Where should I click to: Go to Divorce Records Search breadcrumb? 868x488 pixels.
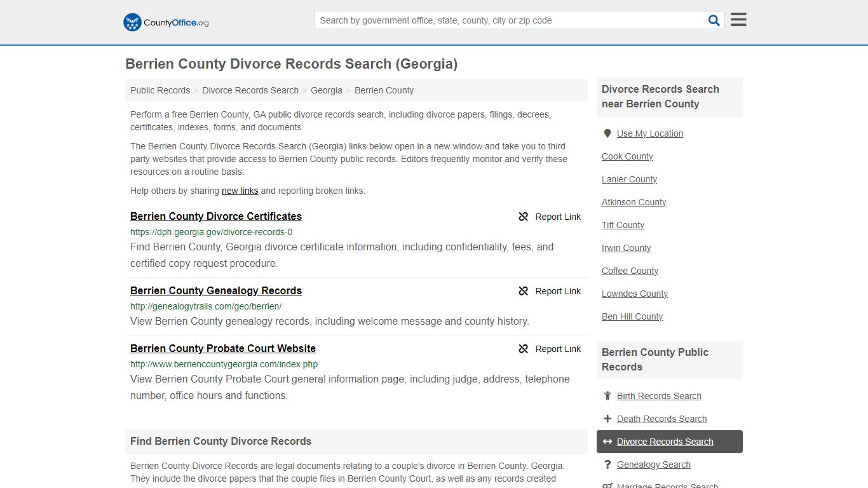[x=250, y=90]
